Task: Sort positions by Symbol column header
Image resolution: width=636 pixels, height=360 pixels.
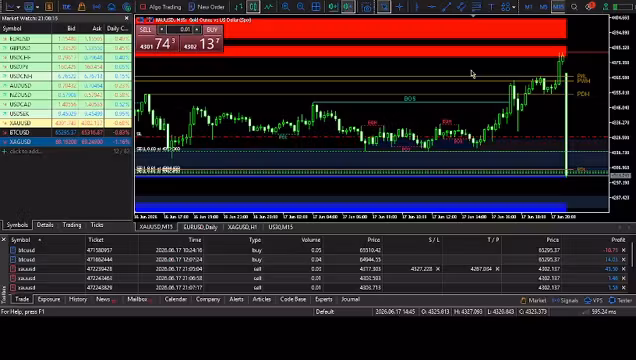Action: coord(21,240)
